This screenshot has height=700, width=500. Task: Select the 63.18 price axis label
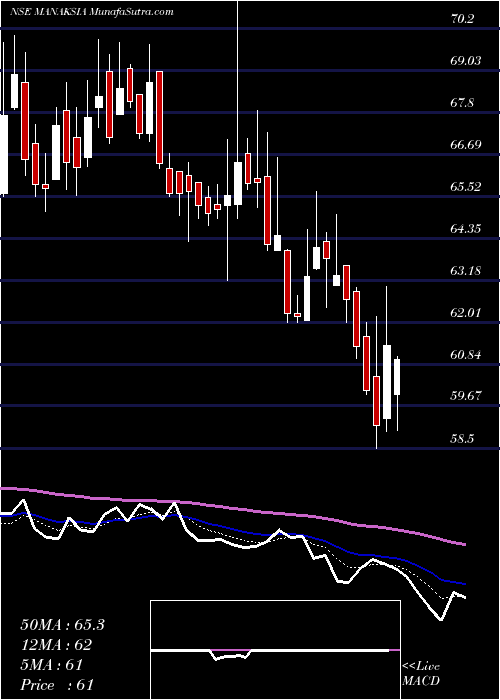click(465, 271)
